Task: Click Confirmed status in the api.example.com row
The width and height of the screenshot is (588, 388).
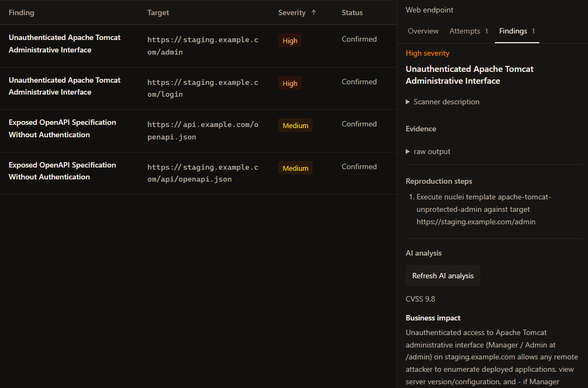Action: click(359, 124)
